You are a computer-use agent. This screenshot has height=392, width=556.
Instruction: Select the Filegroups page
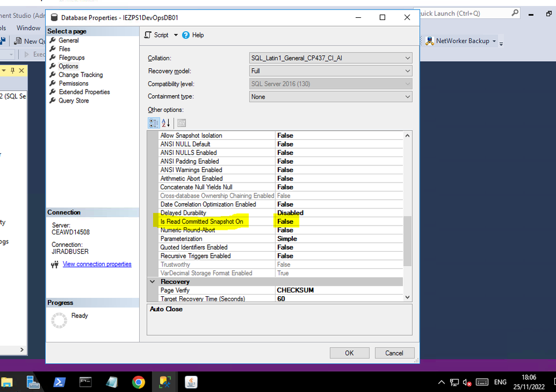72,57
